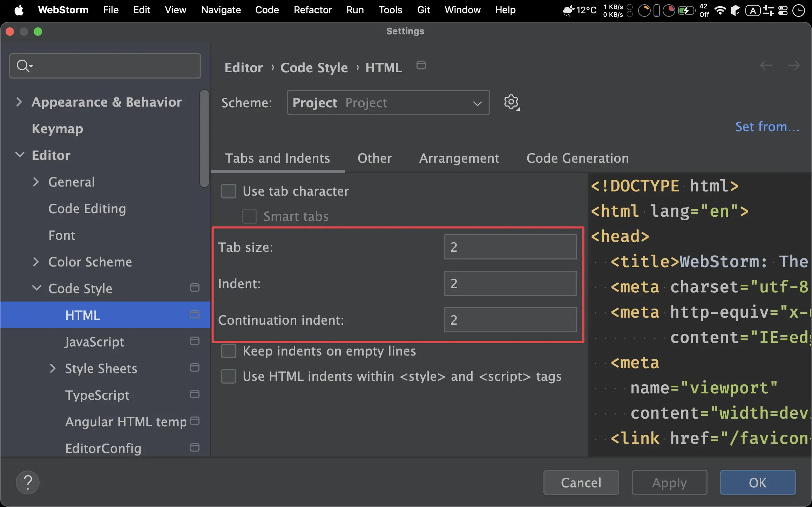Check Keep indents on empty lines
The width and height of the screenshot is (812, 507).
[x=229, y=351]
